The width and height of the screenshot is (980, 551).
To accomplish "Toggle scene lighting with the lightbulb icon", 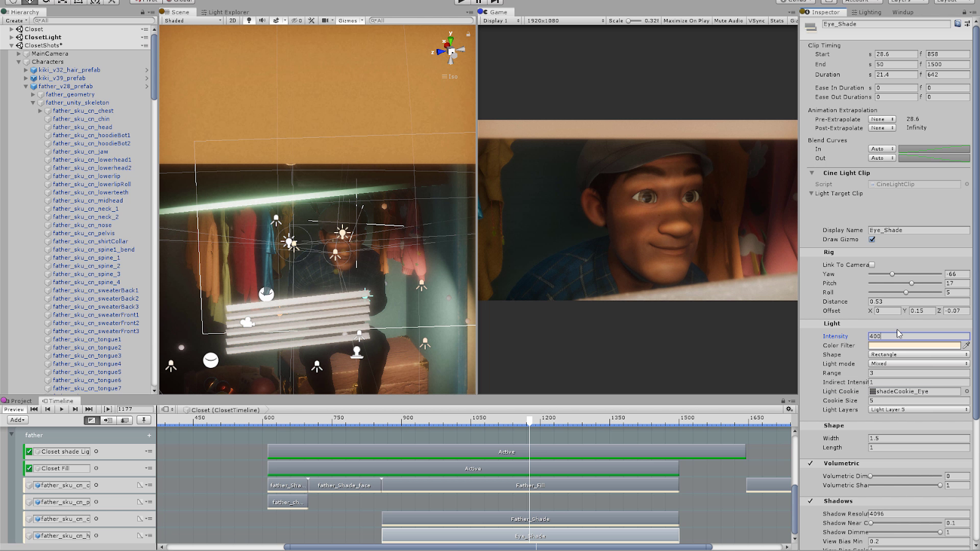I will tap(249, 20).
